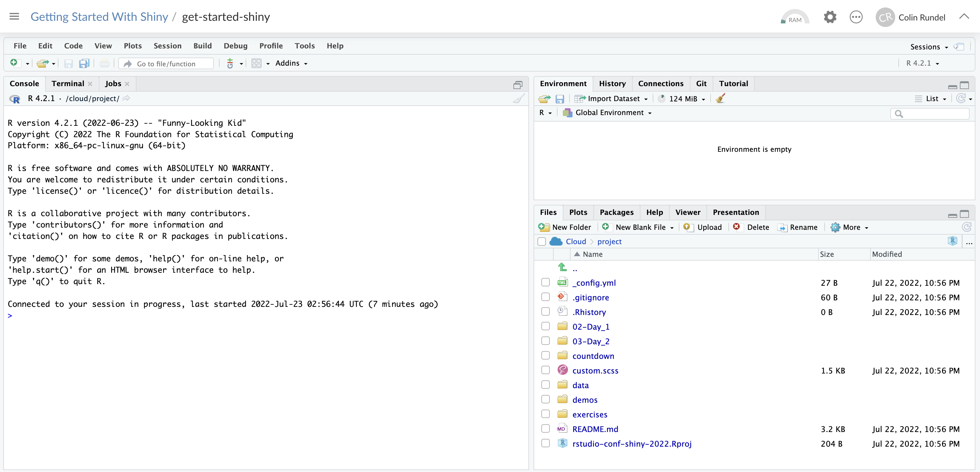The image size is (980, 472).
Task: Click the clear console broom icon
Action: point(519,98)
